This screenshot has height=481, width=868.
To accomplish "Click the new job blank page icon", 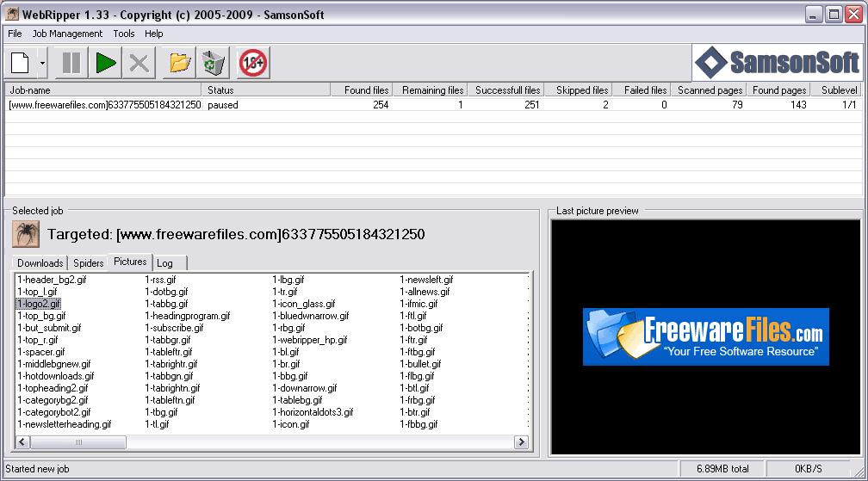I will pos(21,63).
